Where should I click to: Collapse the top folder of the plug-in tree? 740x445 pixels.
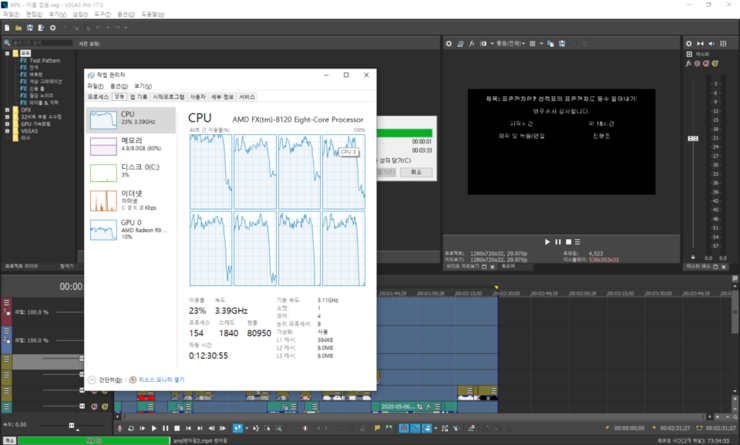[7, 53]
